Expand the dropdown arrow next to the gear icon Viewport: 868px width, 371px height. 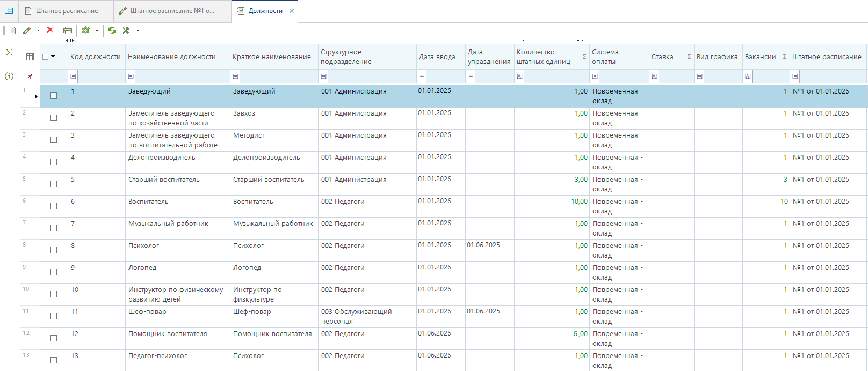97,31
